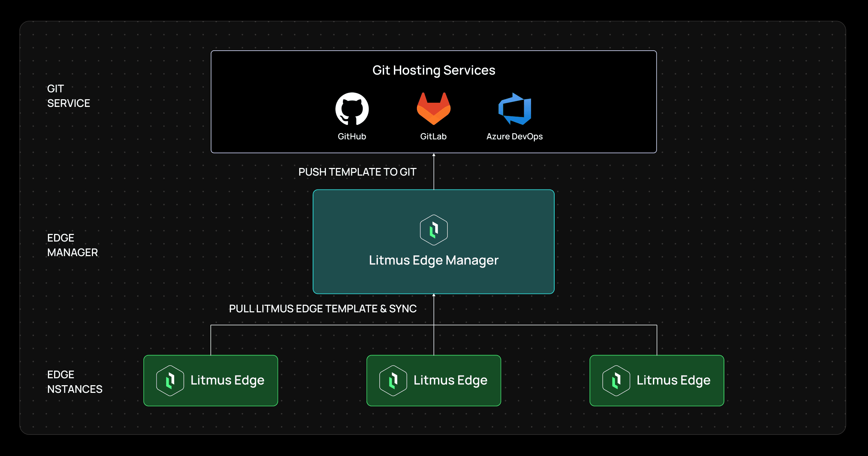Click the 'PUSH TEMPLATE TO GIT' label
This screenshot has width=868, height=456.
tap(357, 172)
